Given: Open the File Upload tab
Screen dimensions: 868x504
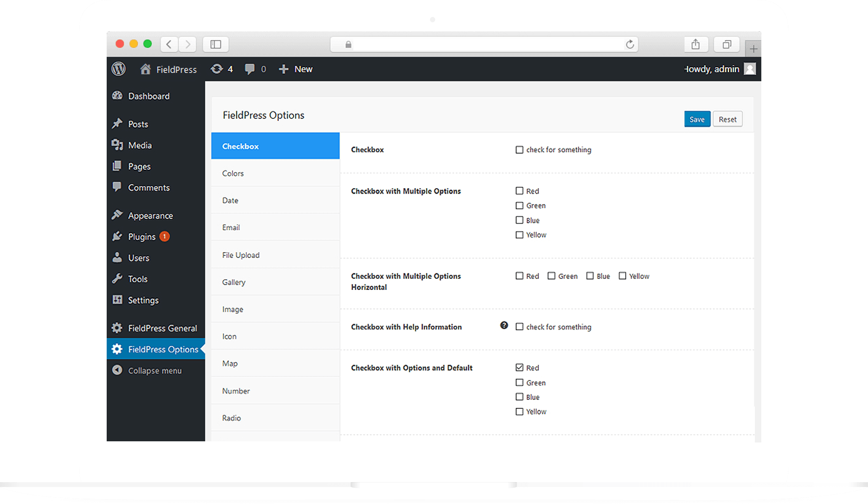Looking at the screenshot, I should [x=275, y=255].
